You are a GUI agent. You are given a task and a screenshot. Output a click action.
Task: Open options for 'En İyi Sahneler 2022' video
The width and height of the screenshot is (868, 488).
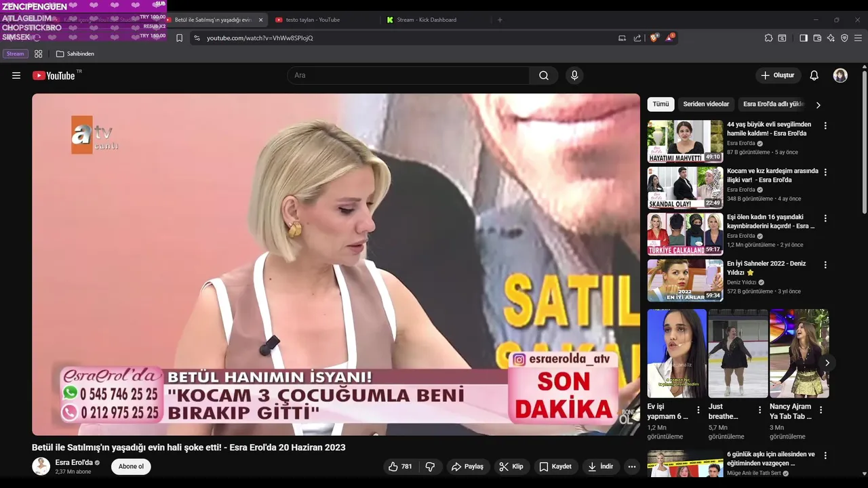(x=825, y=264)
